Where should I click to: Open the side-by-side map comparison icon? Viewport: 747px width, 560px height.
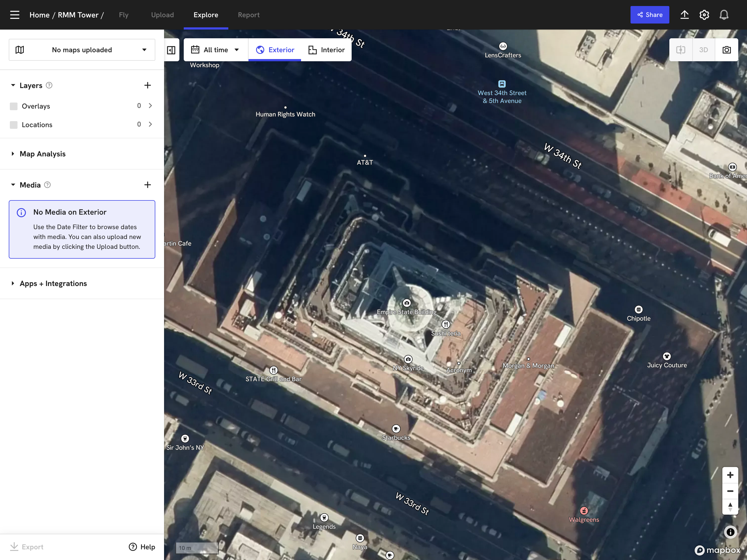coord(681,50)
